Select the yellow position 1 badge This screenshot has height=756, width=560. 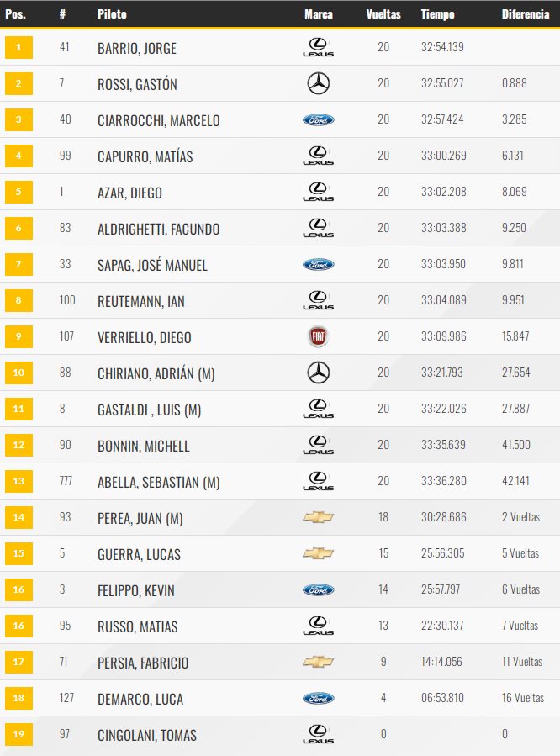coord(18,47)
